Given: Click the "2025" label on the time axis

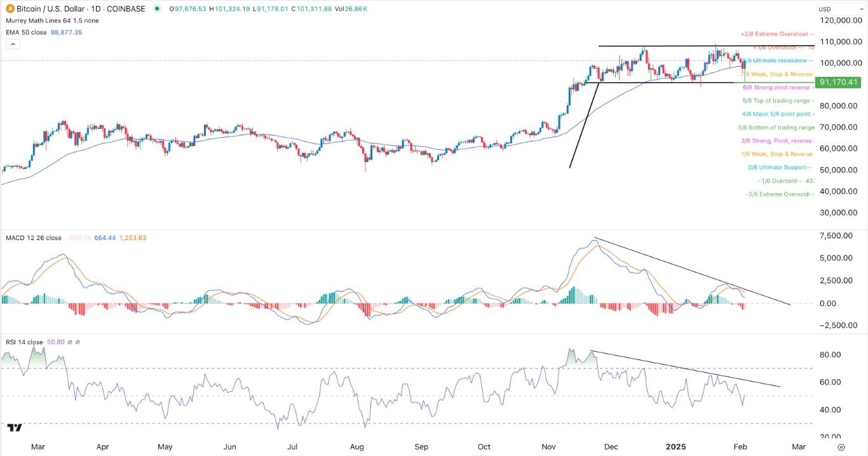Looking at the screenshot, I should 675,446.
